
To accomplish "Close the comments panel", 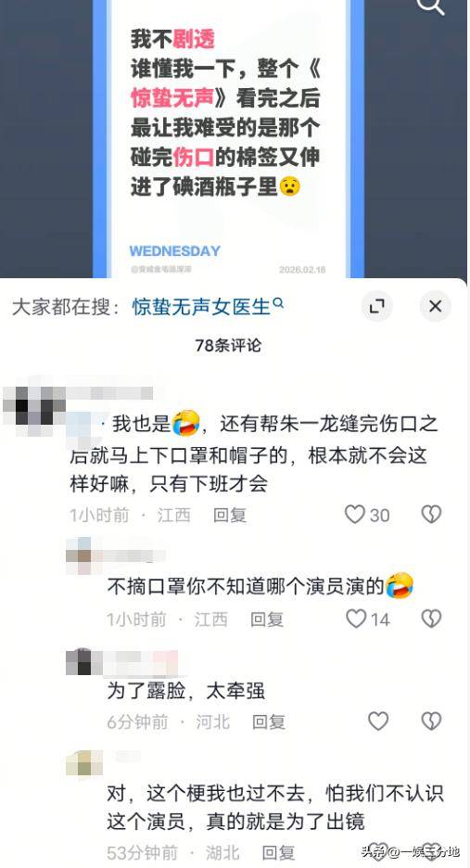I will tap(435, 306).
